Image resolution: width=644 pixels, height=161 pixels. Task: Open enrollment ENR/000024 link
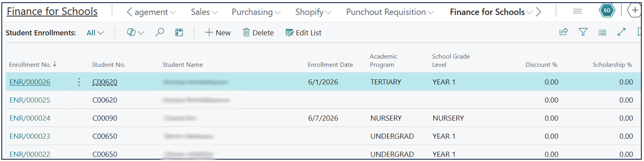[30, 118]
